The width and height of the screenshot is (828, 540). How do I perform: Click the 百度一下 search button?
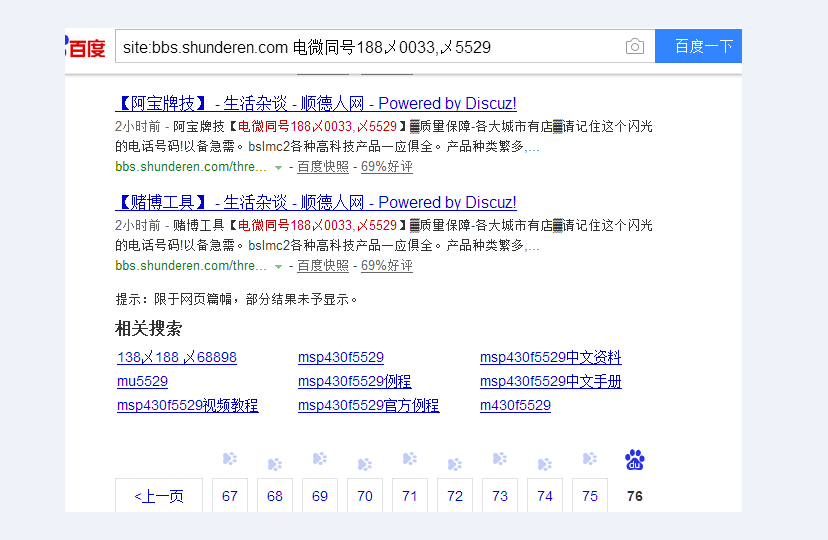pos(698,46)
